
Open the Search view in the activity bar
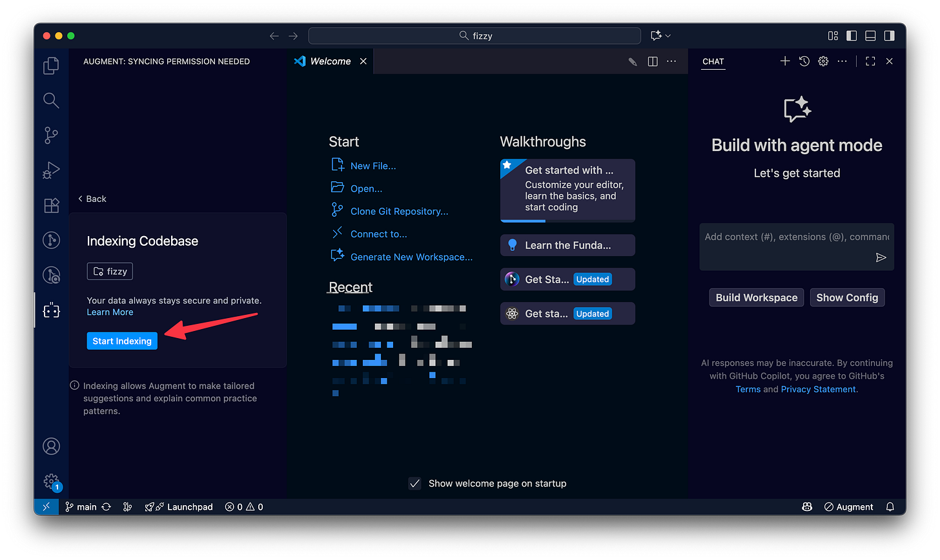(x=50, y=100)
